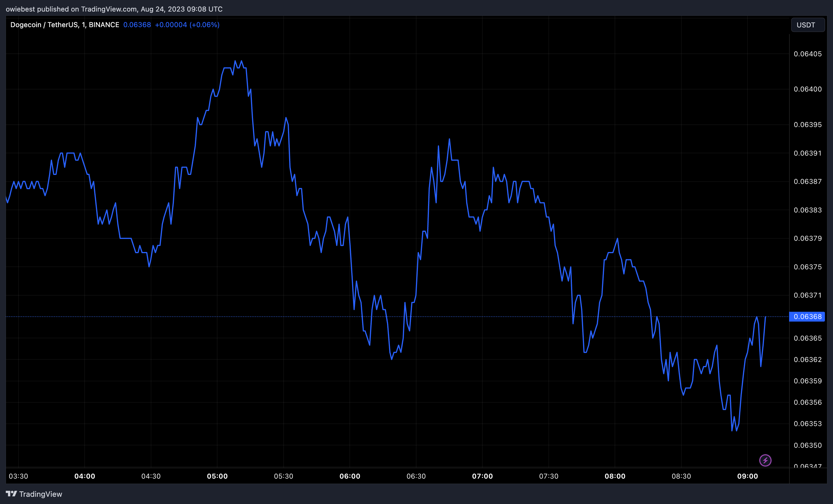This screenshot has width=833, height=504.
Task: Click the 0.06365 price axis label
Action: 808,338
